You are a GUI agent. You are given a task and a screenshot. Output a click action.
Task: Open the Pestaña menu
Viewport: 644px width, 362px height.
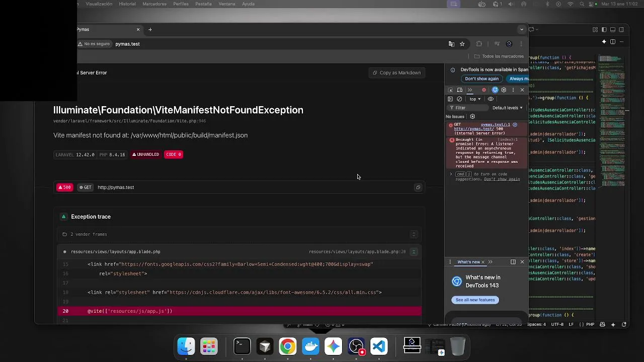[x=203, y=4]
